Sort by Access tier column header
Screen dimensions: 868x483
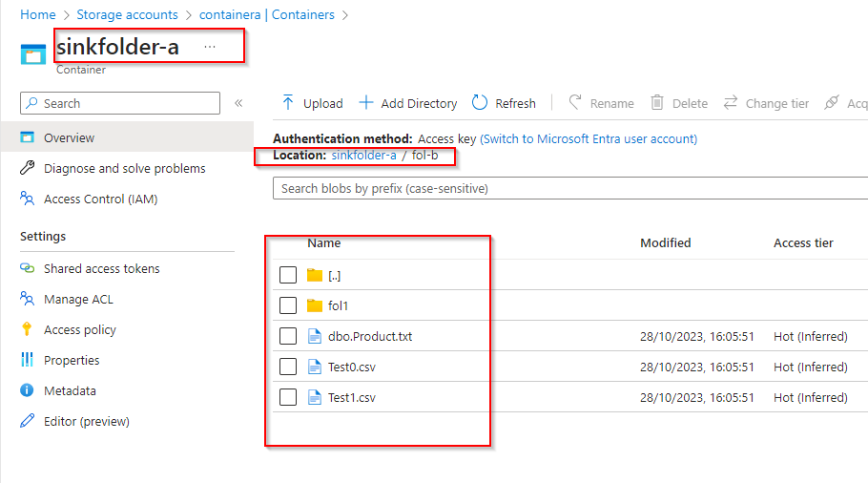click(803, 243)
